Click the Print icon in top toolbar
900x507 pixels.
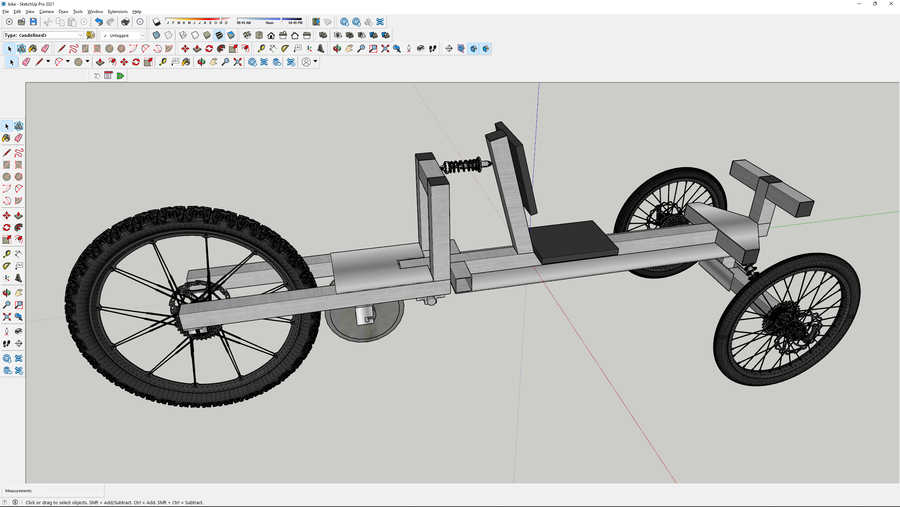(125, 22)
